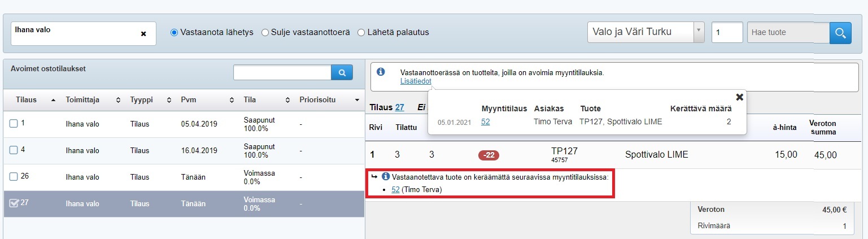Tick the checkbox for order 26

pyautogui.click(x=14, y=176)
